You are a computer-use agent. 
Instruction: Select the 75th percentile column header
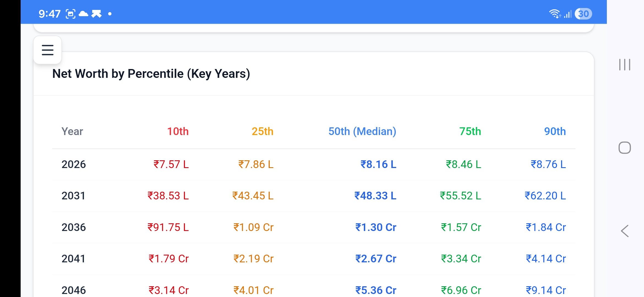pyautogui.click(x=470, y=131)
